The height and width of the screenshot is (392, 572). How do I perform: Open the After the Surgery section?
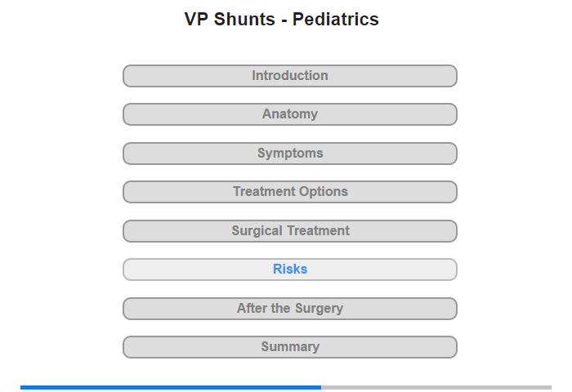pos(289,309)
